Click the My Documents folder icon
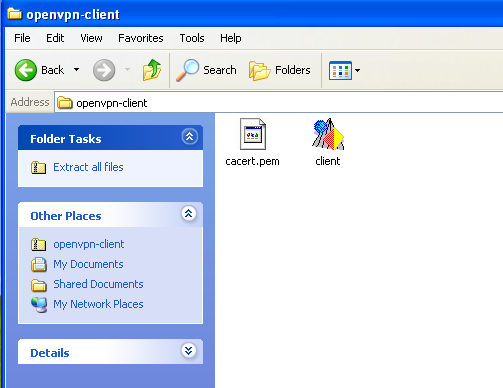 (39, 264)
